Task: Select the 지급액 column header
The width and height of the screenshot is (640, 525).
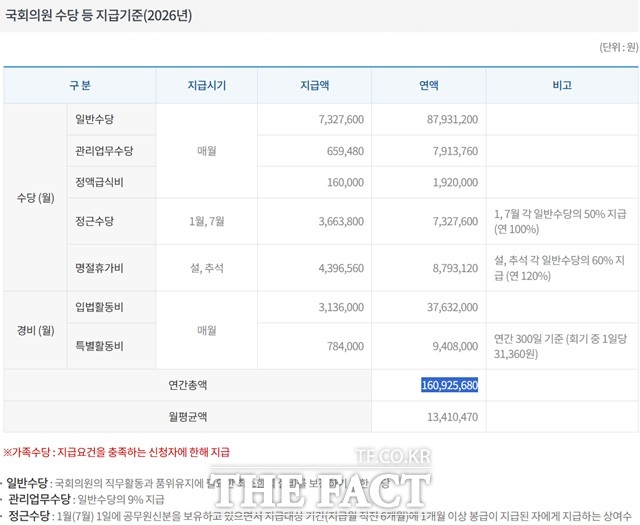Action: click(x=321, y=85)
